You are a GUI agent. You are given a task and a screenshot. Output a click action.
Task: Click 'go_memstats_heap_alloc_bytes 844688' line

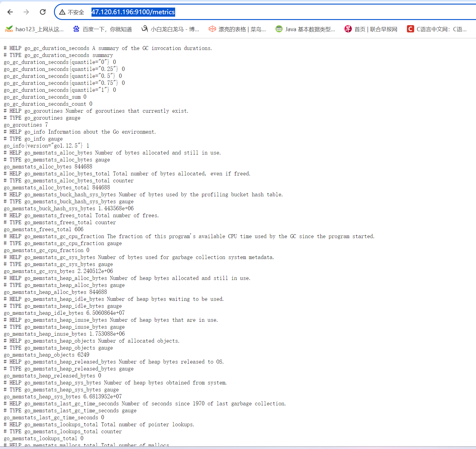pyautogui.click(x=55, y=292)
